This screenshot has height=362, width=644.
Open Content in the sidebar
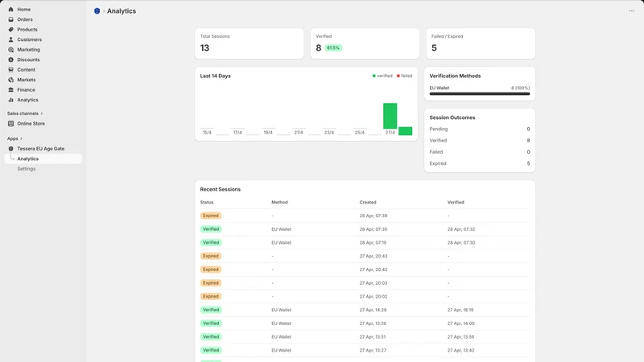(26, 70)
